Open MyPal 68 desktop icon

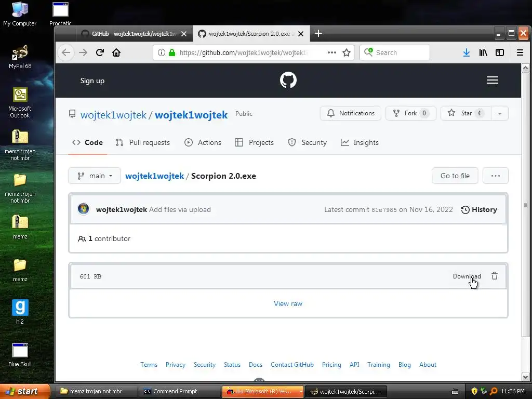pyautogui.click(x=20, y=57)
